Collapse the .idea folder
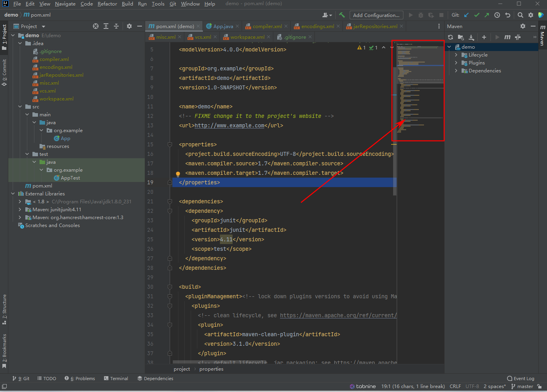The width and height of the screenshot is (547, 392). point(20,44)
